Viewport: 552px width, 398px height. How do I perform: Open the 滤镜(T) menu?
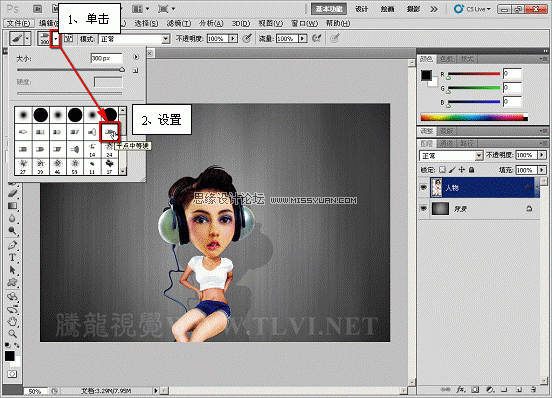click(179, 23)
